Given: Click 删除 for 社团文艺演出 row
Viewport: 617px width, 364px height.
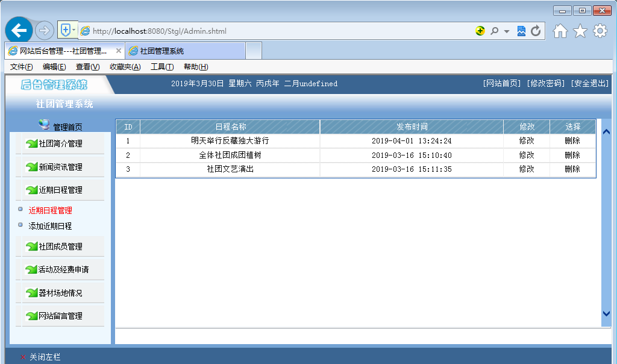Looking at the screenshot, I should tap(572, 169).
